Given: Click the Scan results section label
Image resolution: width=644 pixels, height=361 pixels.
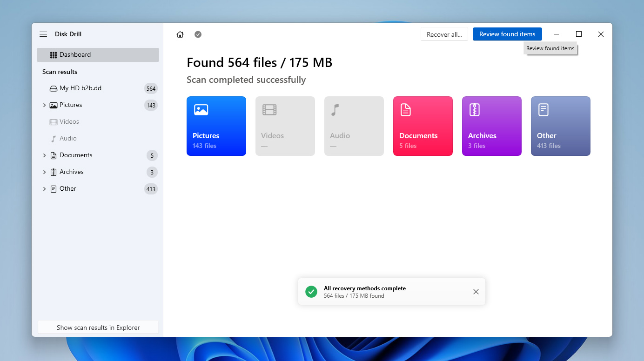Looking at the screenshot, I should 60,72.
